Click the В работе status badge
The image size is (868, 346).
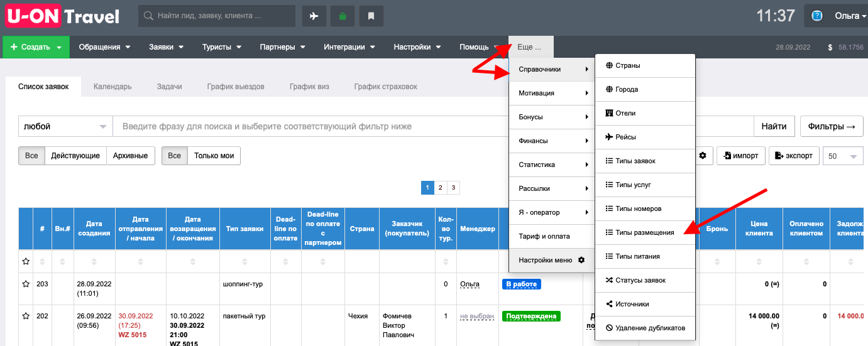(x=521, y=284)
